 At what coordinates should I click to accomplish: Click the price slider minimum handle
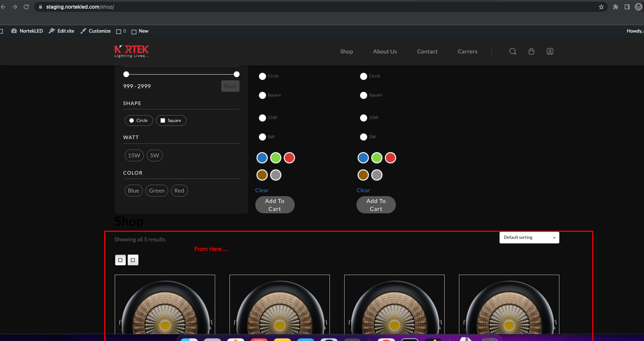[x=126, y=74]
